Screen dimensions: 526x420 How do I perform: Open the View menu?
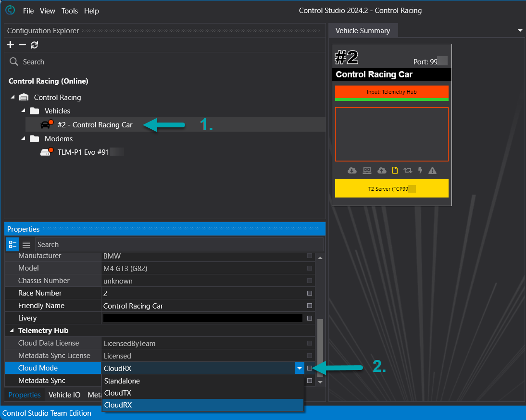47,11
